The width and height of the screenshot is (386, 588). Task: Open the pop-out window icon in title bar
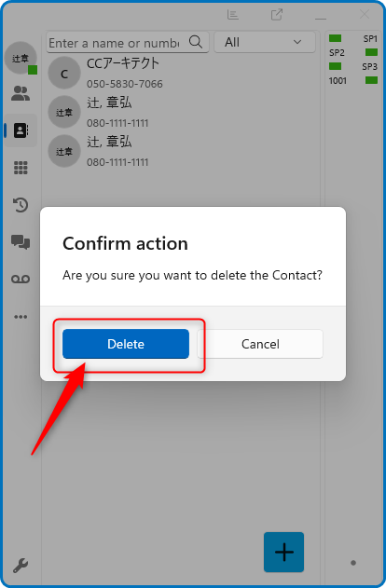277,15
